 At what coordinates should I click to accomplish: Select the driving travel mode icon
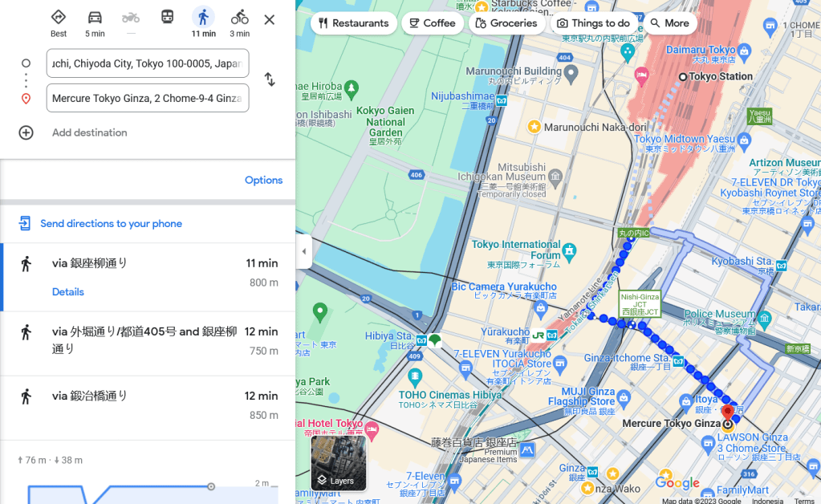point(95,18)
